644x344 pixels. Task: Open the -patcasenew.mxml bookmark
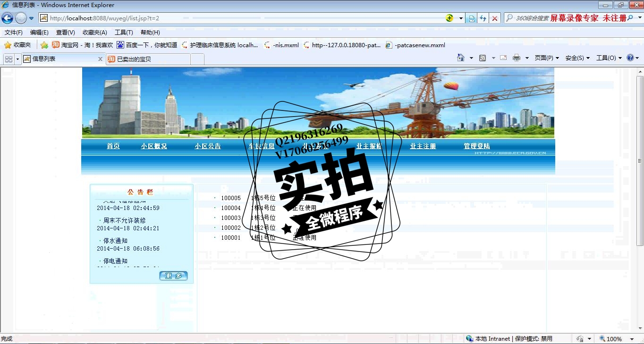415,45
